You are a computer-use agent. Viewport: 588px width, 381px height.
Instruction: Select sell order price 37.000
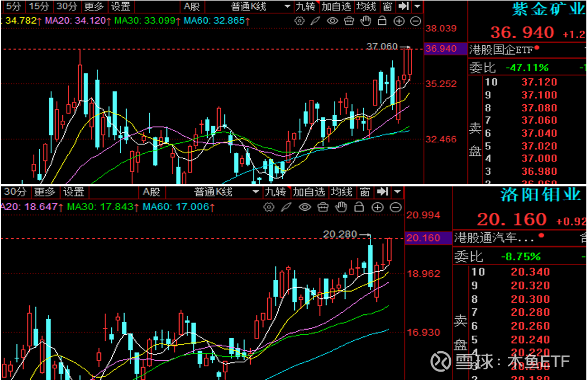(x=539, y=158)
